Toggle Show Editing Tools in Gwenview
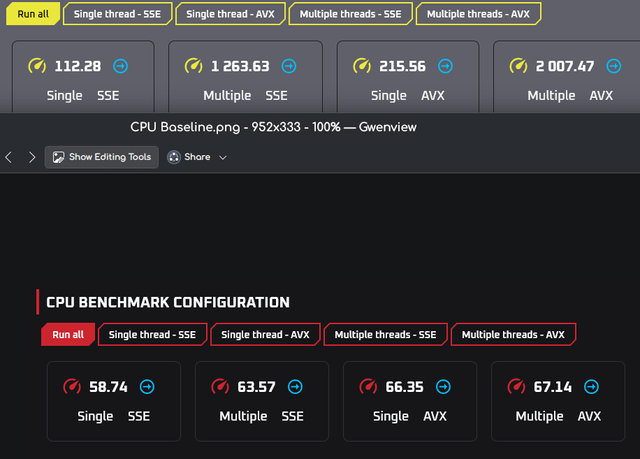The height and width of the screenshot is (459, 640). coord(101,157)
